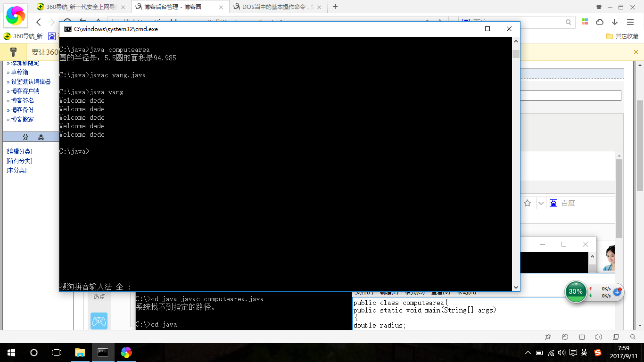644x362 pixels.
Task: Toggle browser sound speaker icon in status bar
Action: click(x=598, y=337)
